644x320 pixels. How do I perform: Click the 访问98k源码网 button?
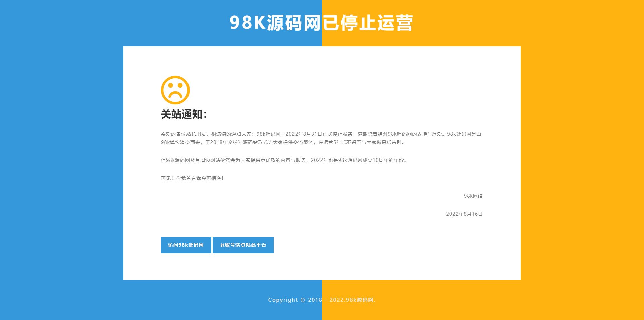point(185,245)
